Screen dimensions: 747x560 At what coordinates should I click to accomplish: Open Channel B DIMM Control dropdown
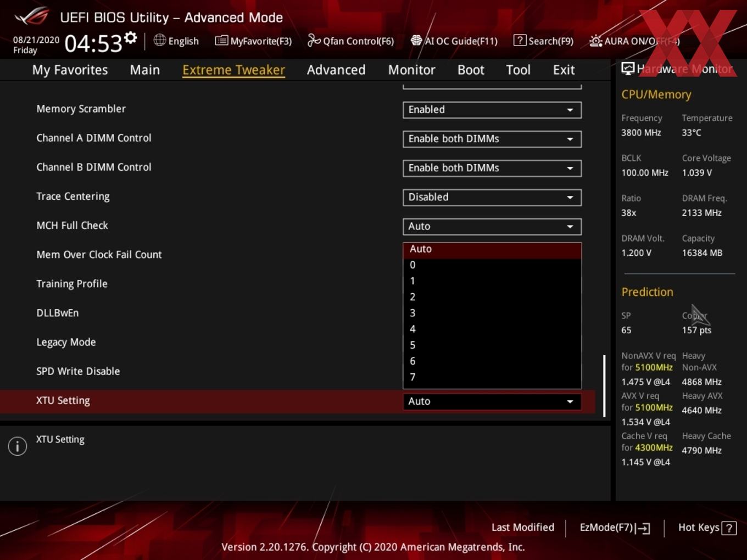click(x=492, y=168)
